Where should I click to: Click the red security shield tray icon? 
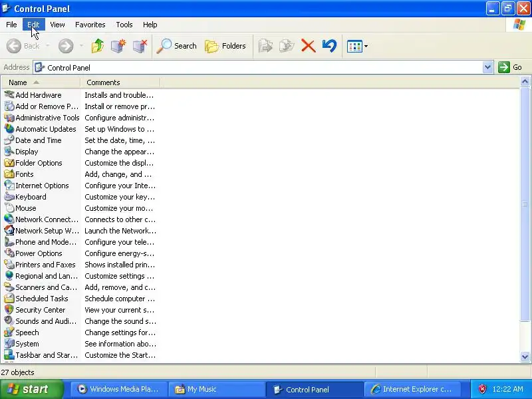482,389
